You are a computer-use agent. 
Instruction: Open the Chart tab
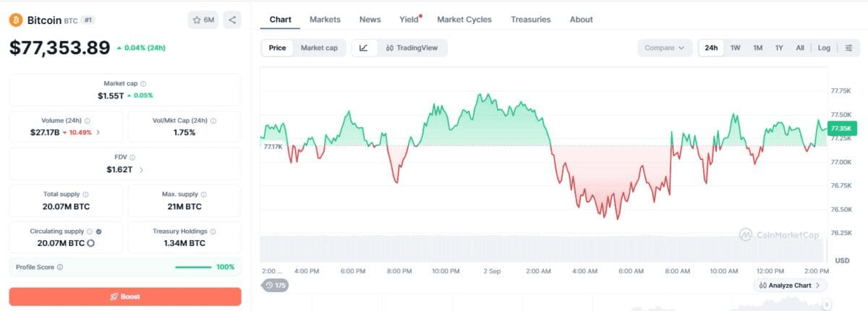(280, 20)
